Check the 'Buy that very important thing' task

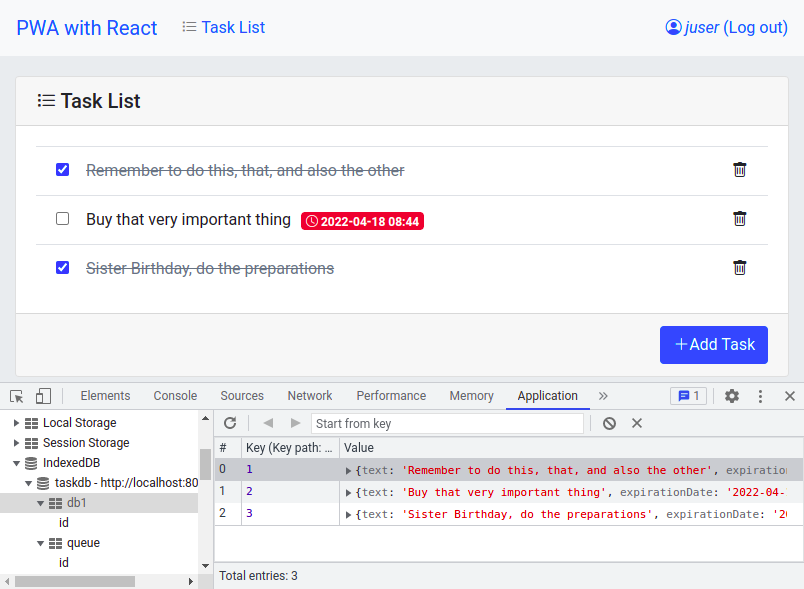62,219
